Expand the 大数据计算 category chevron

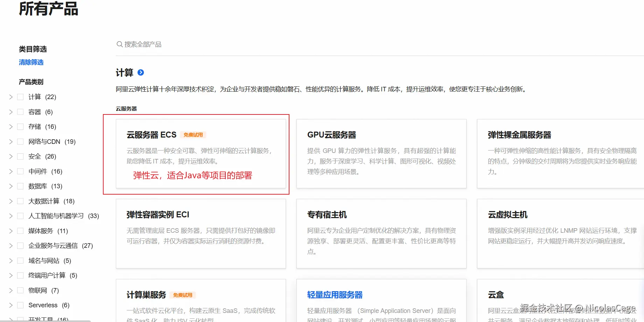click(x=11, y=201)
